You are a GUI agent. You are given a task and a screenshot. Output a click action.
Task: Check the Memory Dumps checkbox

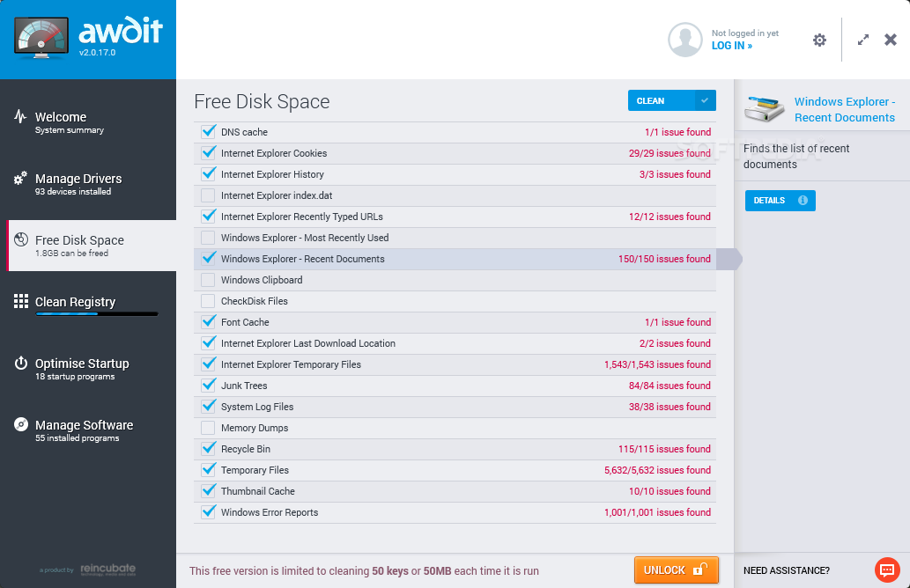(x=208, y=428)
